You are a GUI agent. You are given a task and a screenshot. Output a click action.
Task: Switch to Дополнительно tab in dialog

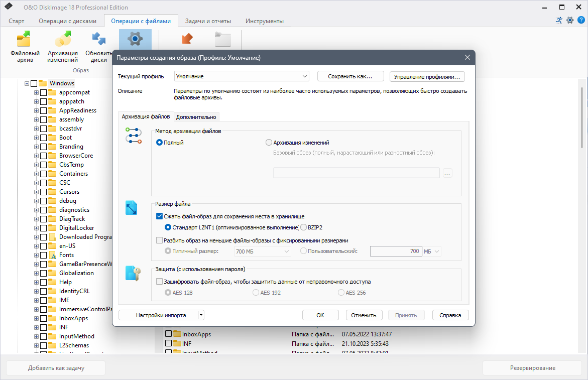tap(196, 117)
